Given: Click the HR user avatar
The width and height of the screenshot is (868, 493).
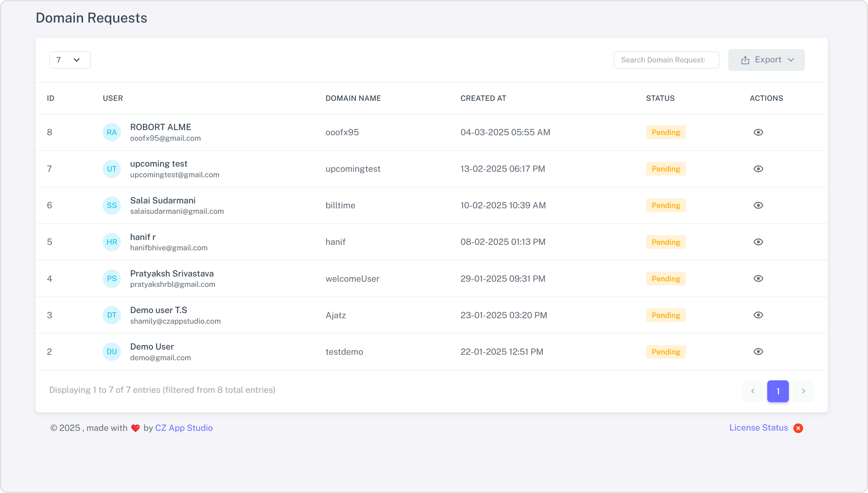Looking at the screenshot, I should coord(112,242).
